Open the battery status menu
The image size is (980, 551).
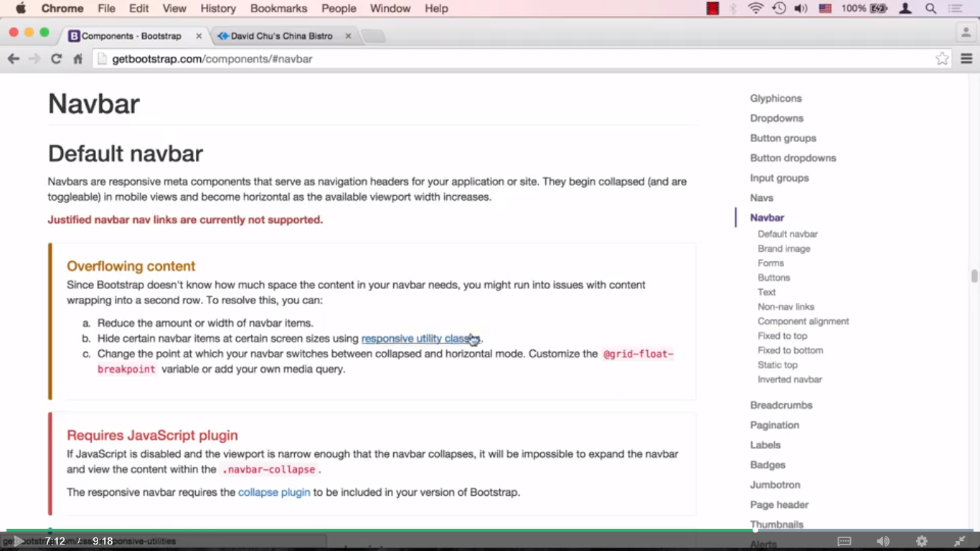[865, 9]
